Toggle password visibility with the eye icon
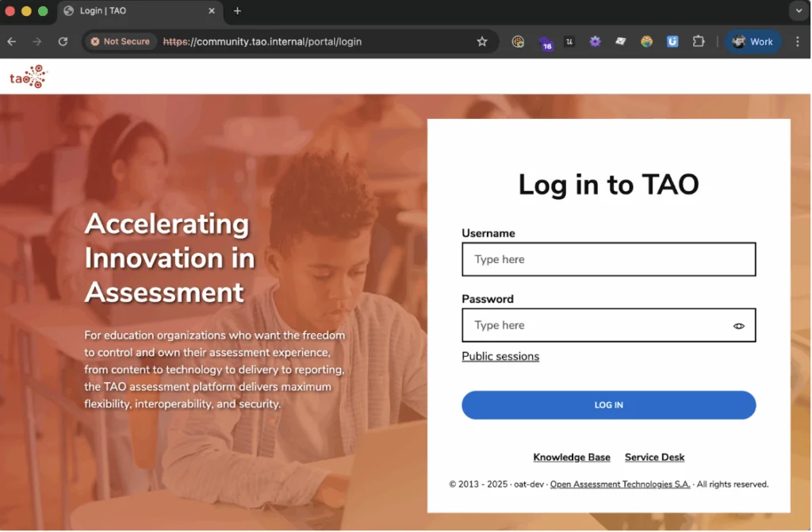 tap(739, 325)
